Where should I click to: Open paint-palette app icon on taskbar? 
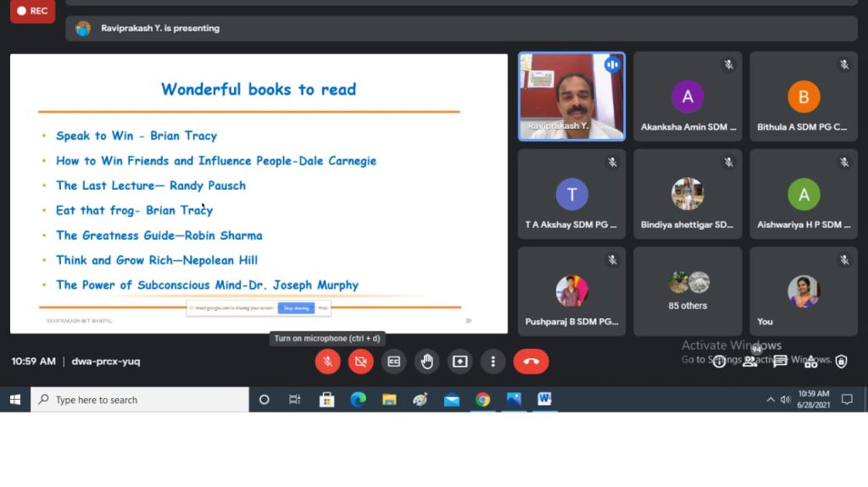420,400
